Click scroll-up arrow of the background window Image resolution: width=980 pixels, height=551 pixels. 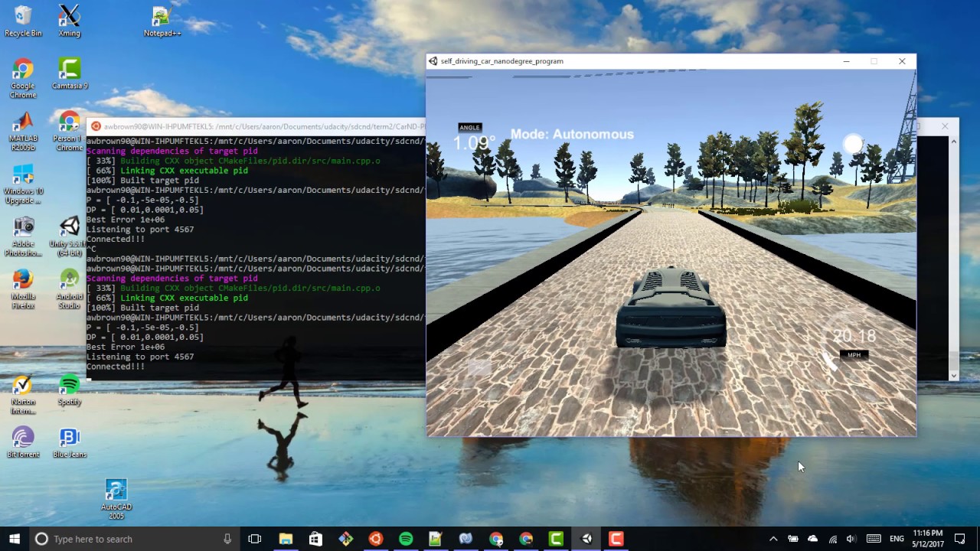point(953,142)
